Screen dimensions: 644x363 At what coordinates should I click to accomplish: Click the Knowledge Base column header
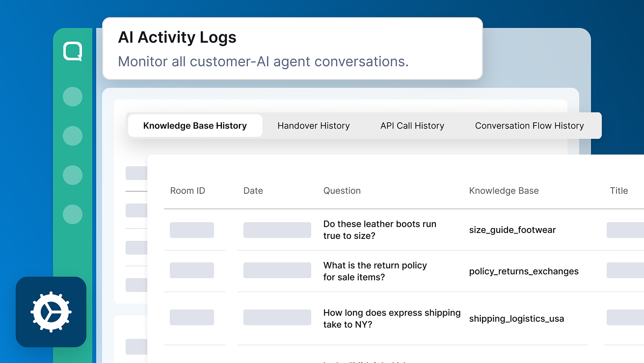504,191
